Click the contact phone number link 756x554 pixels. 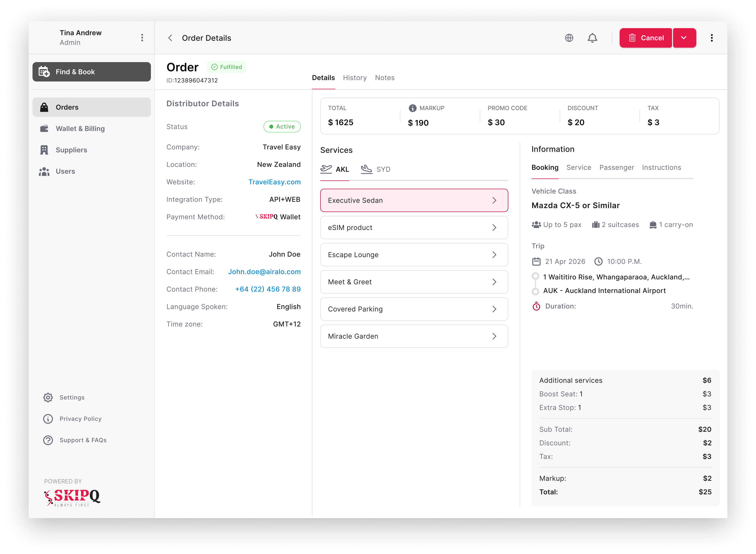coord(268,289)
